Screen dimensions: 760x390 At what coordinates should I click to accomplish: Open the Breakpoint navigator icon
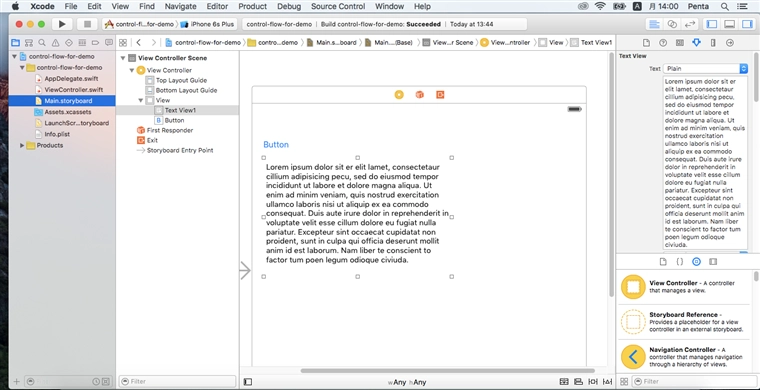[95, 43]
